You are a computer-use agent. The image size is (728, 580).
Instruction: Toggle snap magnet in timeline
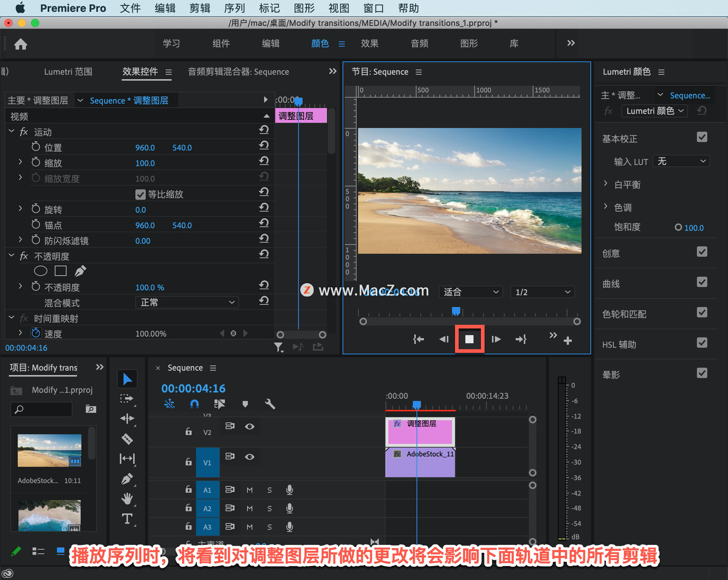click(194, 404)
